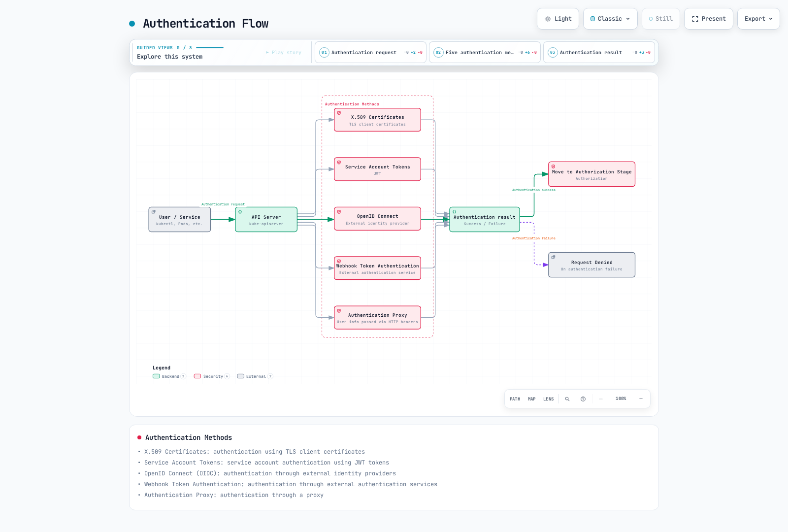Open the help question-mark icon
The image size is (788, 532).
583,399
